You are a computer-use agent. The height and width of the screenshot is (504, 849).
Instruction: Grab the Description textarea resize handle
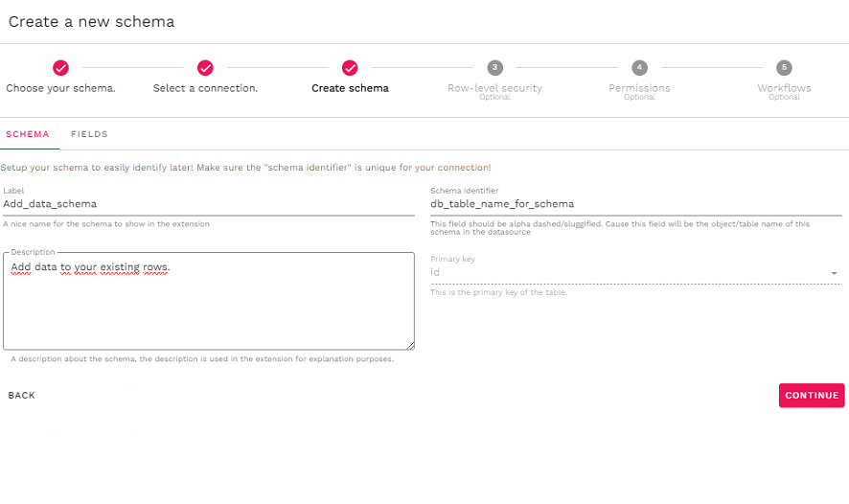tap(410, 345)
